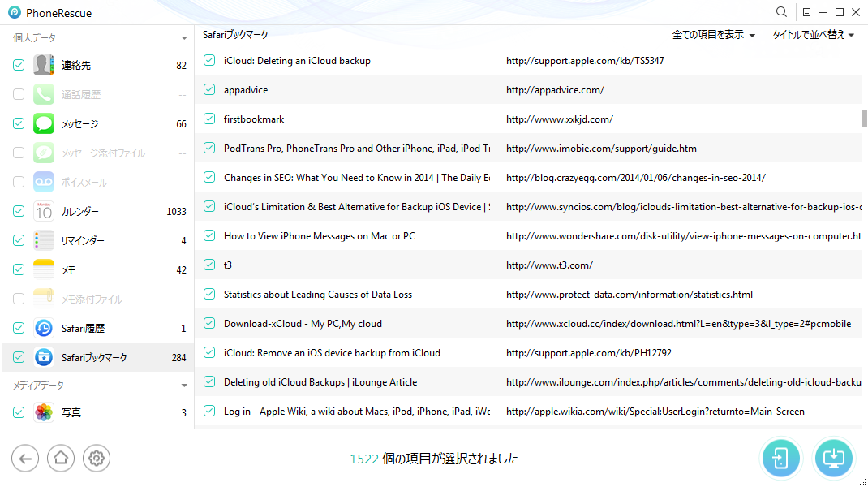
Task: Click the Reminders (リマインダー) icon
Action: point(44,240)
